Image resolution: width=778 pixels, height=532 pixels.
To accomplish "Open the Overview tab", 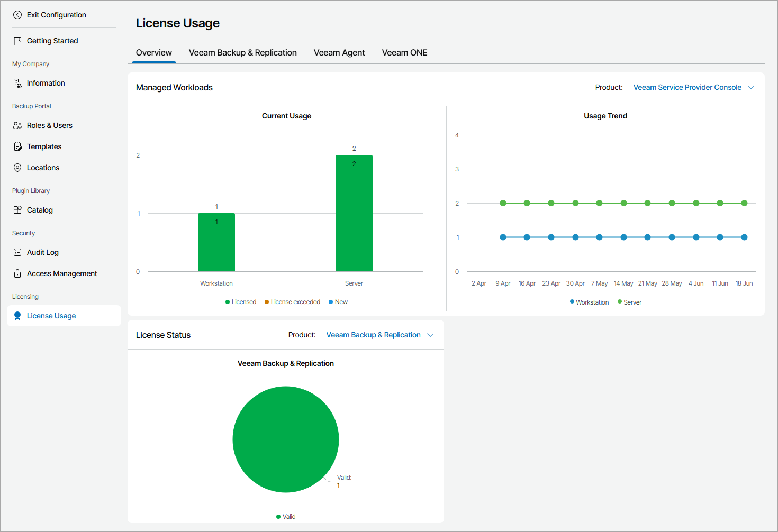I will 154,52.
